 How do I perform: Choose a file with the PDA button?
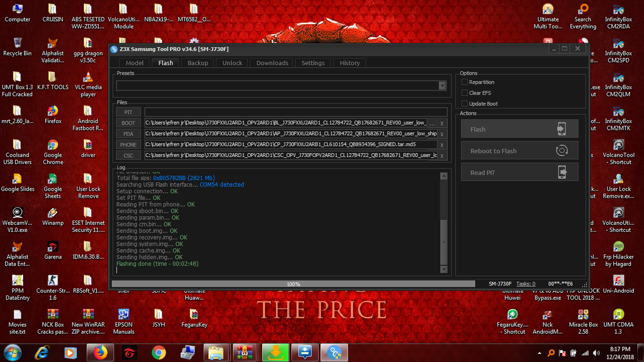tap(128, 134)
